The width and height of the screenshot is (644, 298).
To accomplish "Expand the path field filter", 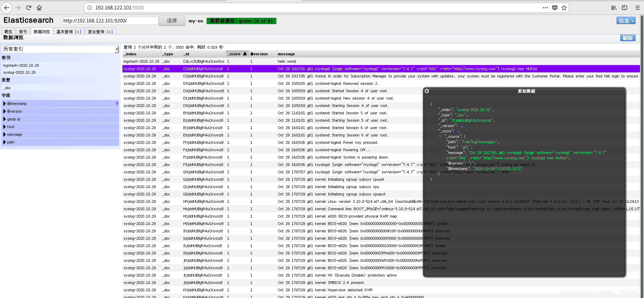I will coord(60,142).
